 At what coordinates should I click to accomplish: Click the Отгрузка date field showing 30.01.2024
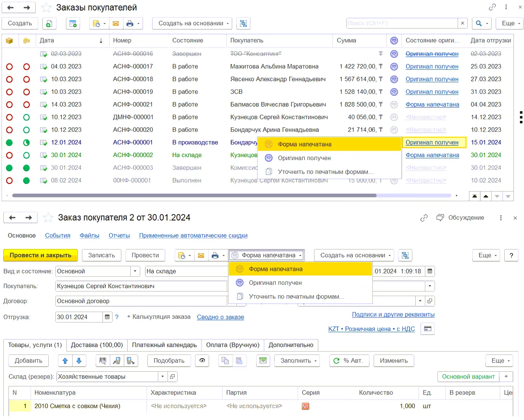79,317
